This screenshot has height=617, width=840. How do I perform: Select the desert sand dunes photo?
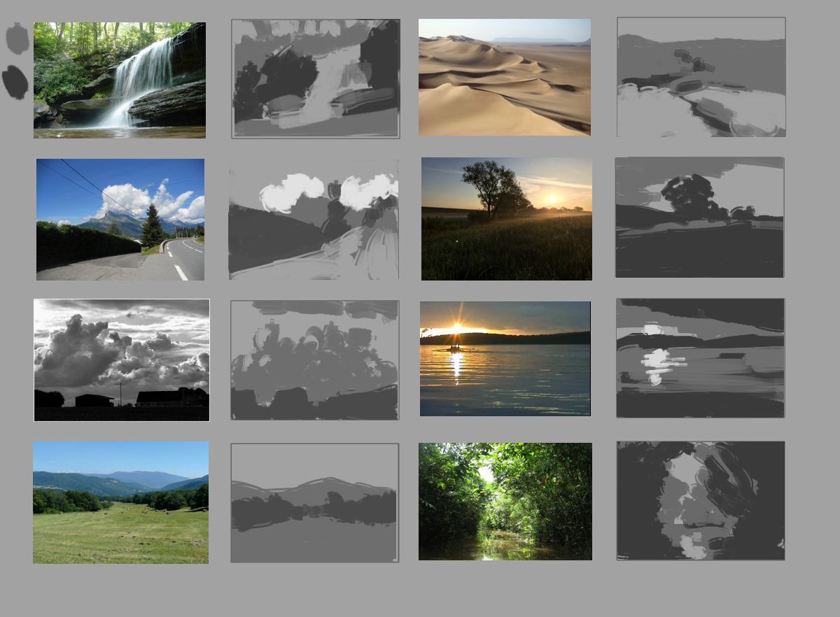tap(504, 77)
